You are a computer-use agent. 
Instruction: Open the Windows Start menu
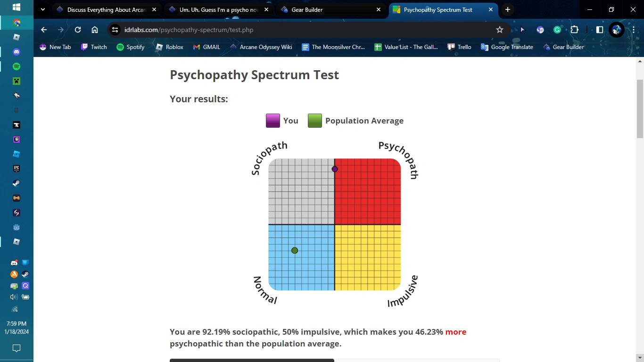[17, 8]
